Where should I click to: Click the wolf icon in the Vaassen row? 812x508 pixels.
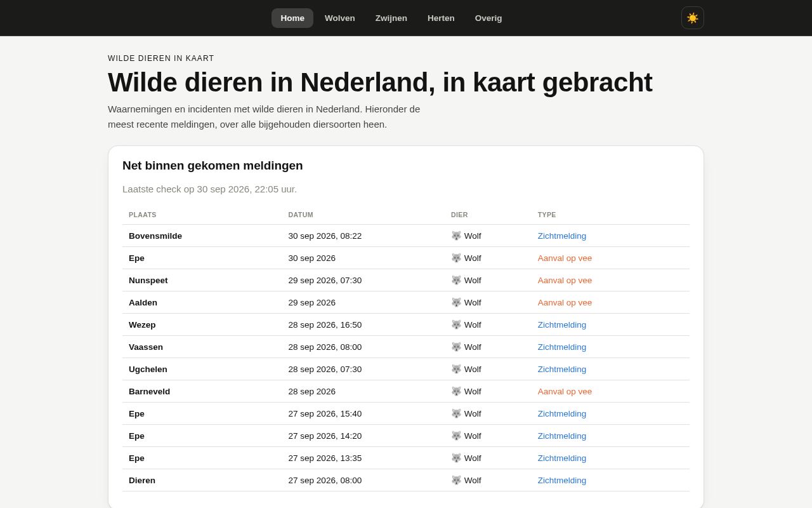point(456,347)
